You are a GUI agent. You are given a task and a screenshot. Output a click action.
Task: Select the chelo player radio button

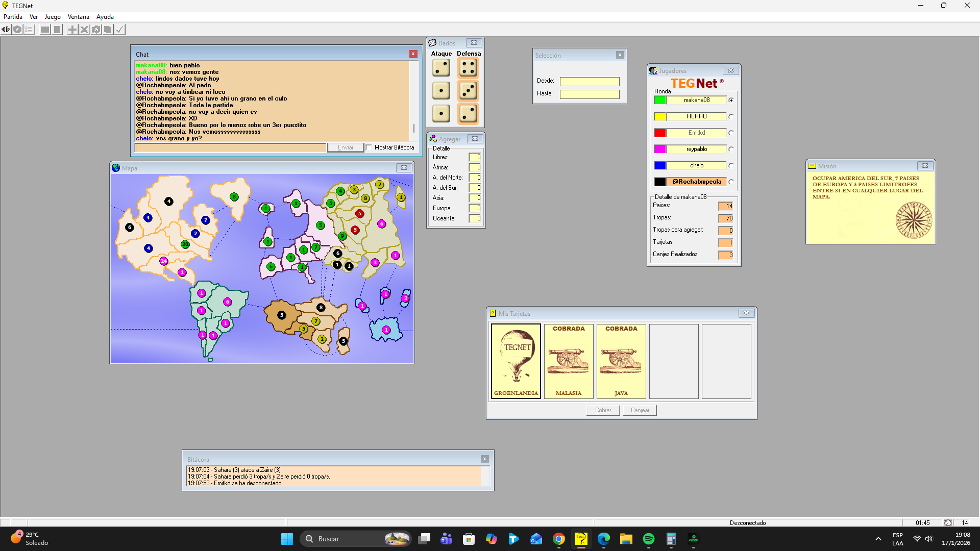[731, 165]
